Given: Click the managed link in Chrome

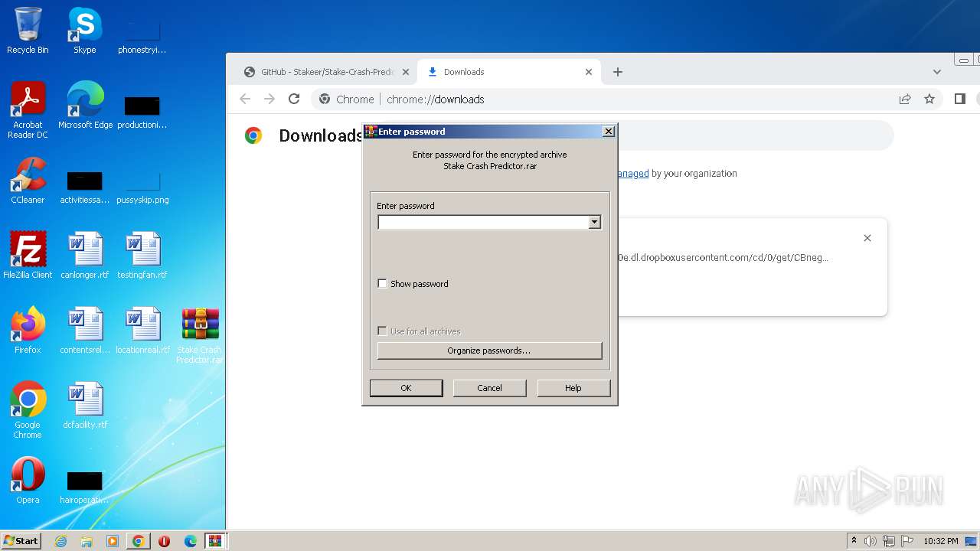Looking at the screenshot, I should 633,174.
